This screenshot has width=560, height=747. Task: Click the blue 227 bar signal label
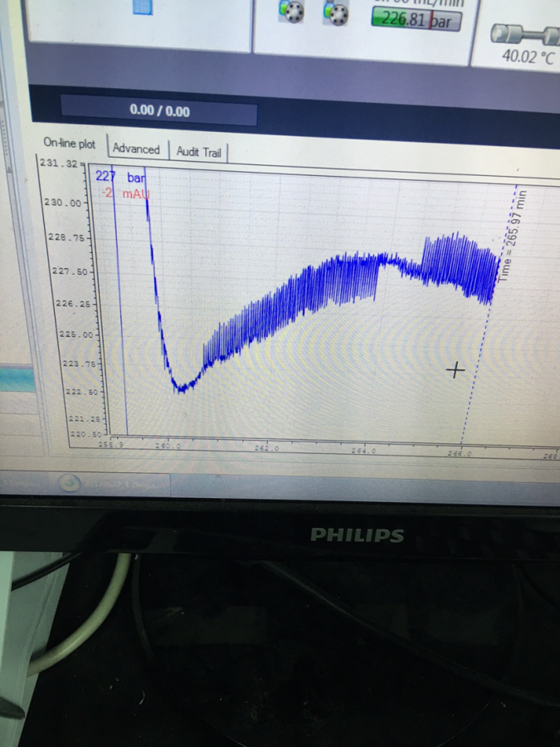pos(120,177)
